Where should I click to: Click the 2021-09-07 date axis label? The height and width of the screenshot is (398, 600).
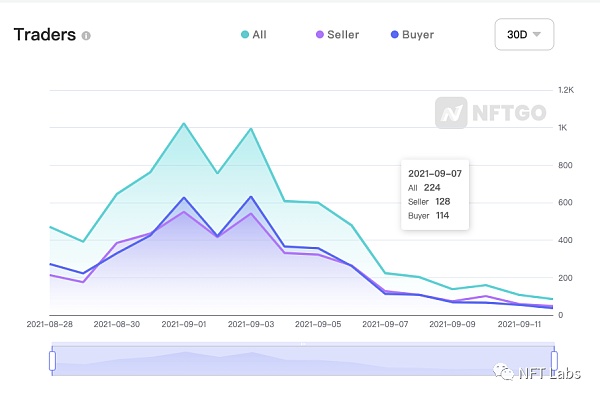[385, 324]
